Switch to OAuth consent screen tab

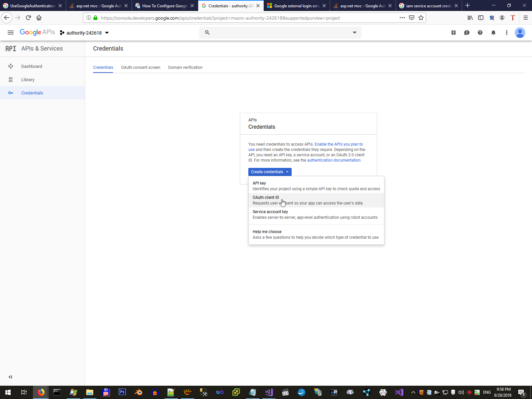141,67
